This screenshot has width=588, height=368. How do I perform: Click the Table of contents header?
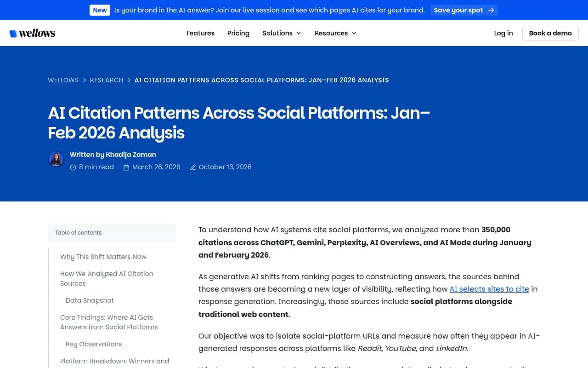click(x=112, y=233)
